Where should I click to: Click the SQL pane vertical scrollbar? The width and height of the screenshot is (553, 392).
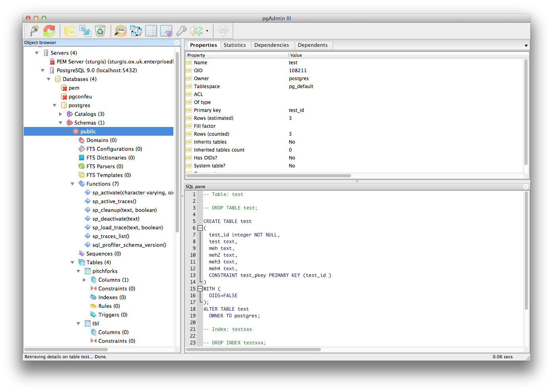(x=526, y=251)
